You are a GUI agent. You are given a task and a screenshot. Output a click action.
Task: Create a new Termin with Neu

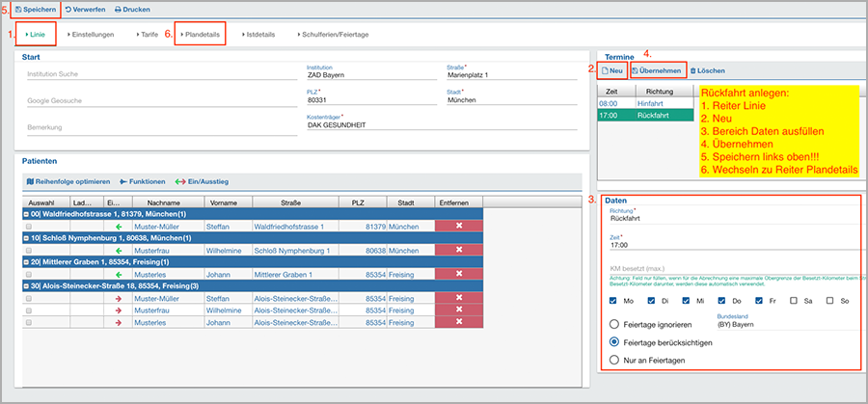pyautogui.click(x=612, y=70)
